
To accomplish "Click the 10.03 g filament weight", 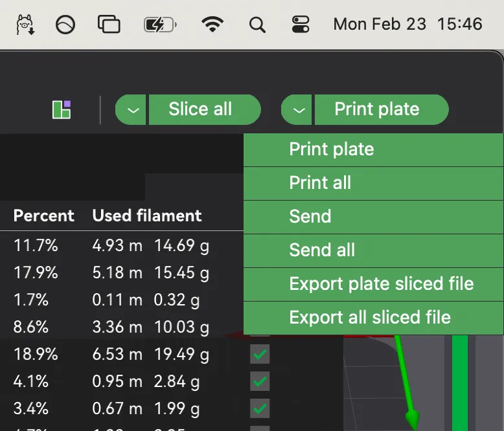I will coord(181,327).
